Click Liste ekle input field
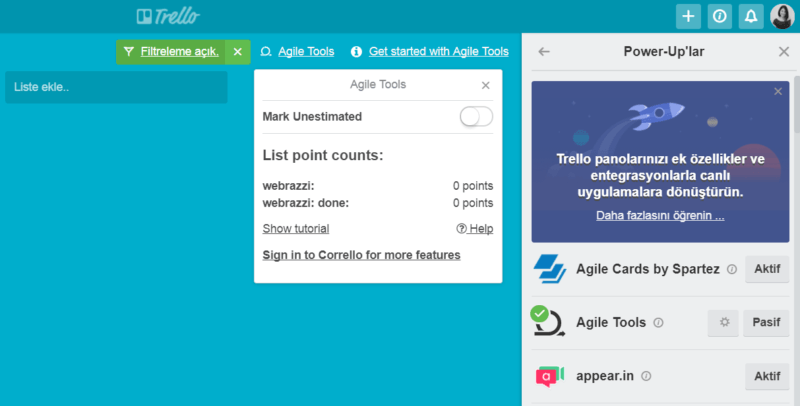Image resolution: width=800 pixels, height=406 pixels. click(116, 87)
